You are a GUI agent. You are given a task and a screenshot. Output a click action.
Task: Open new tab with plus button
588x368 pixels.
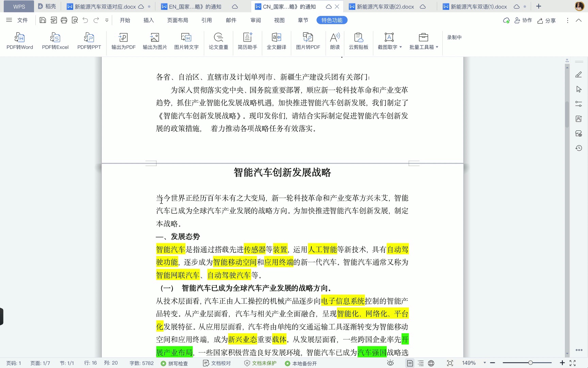point(539,6)
